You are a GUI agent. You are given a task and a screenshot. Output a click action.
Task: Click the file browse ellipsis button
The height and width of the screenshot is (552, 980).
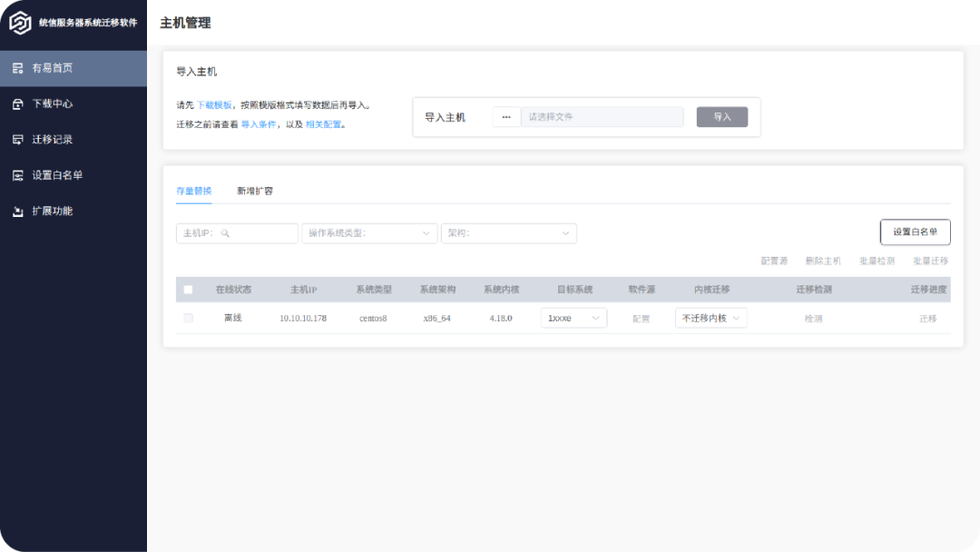pos(506,117)
